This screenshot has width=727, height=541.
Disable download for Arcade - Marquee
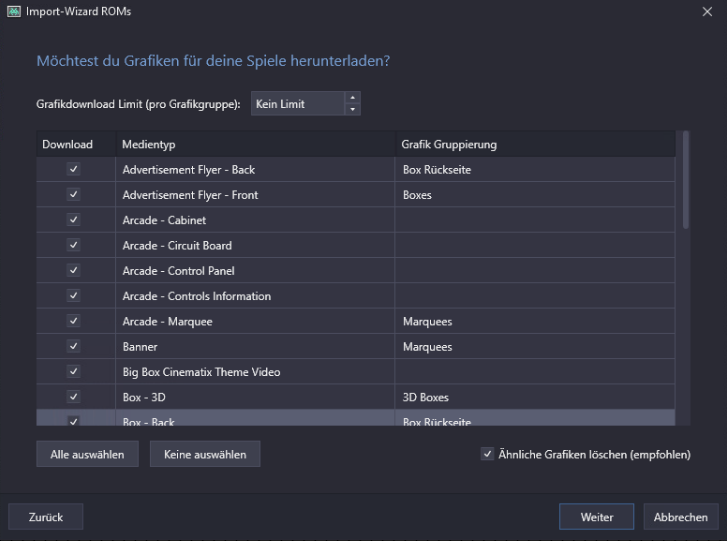pyautogui.click(x=74, y=321)
